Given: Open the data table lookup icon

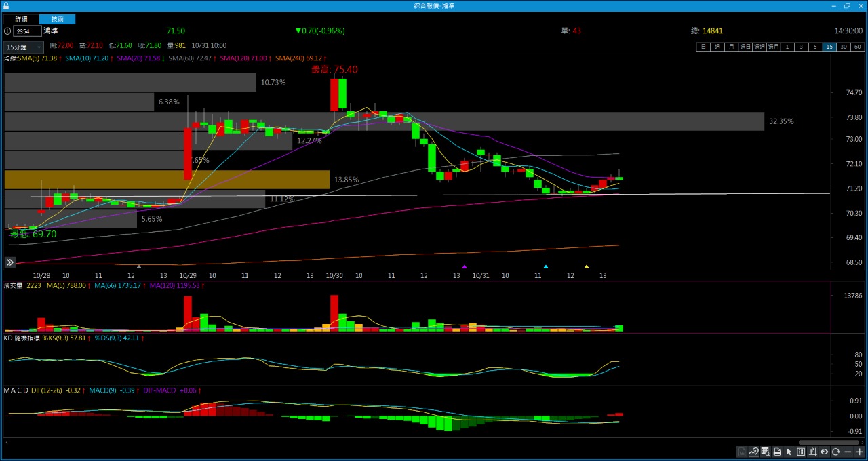Looking at the screenshot, I should (x=765, y=452).
